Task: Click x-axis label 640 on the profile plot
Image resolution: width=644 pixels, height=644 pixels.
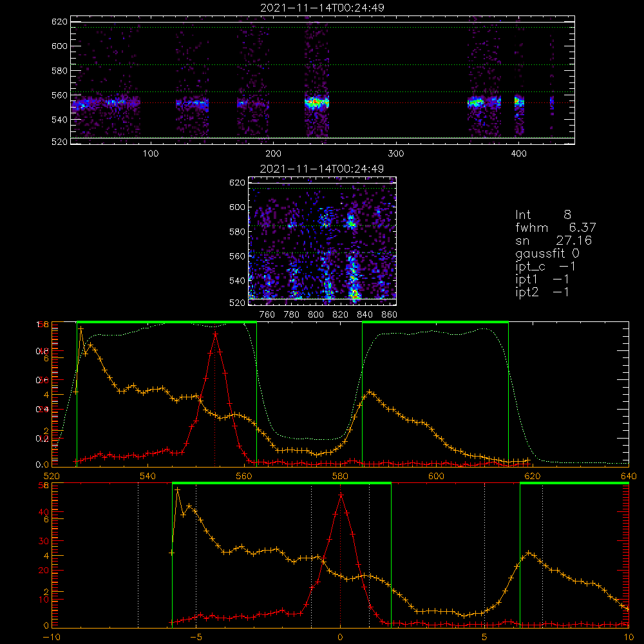Action: 629,476
